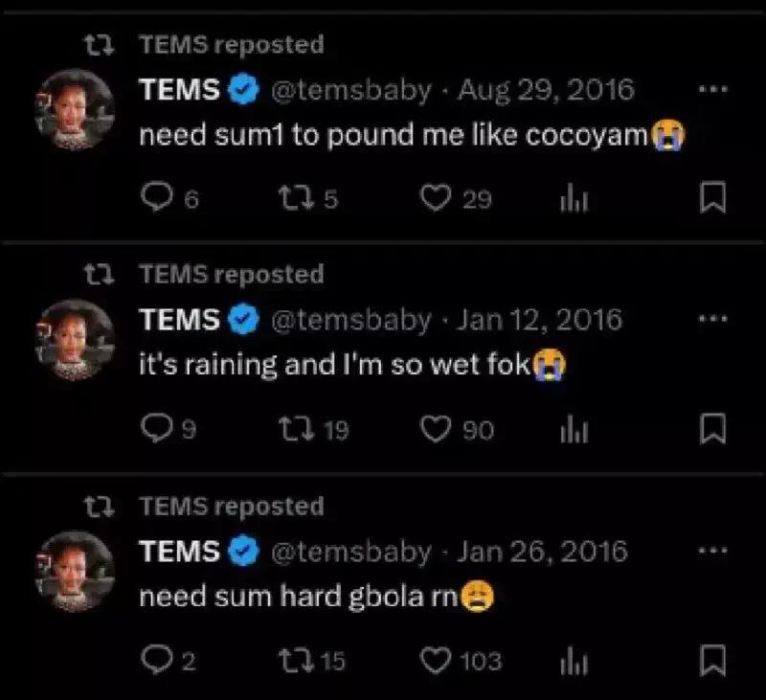Screen dimensions: 766x700
Task: Like the tweet with 103 likes
Action: pos(437,661)
